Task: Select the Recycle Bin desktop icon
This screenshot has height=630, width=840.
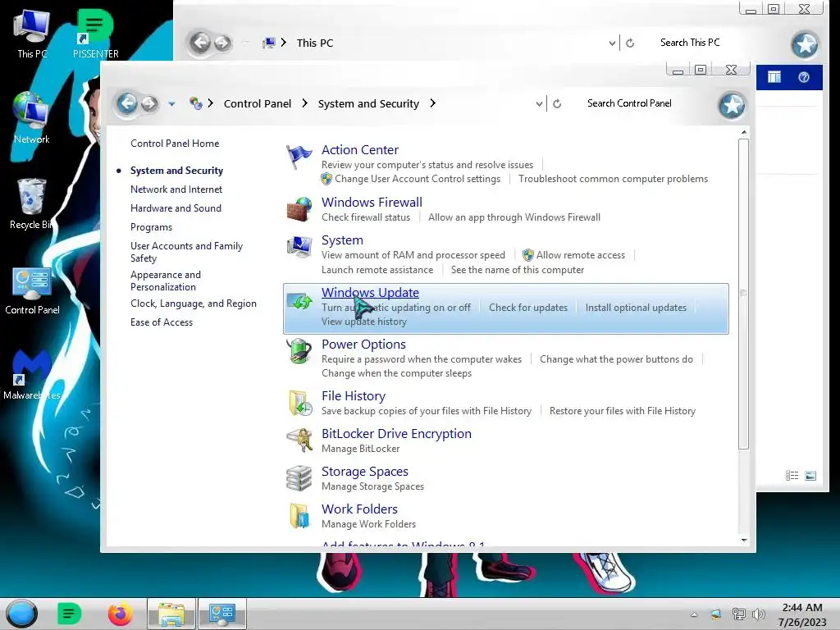Action: (x=31, y=204)
